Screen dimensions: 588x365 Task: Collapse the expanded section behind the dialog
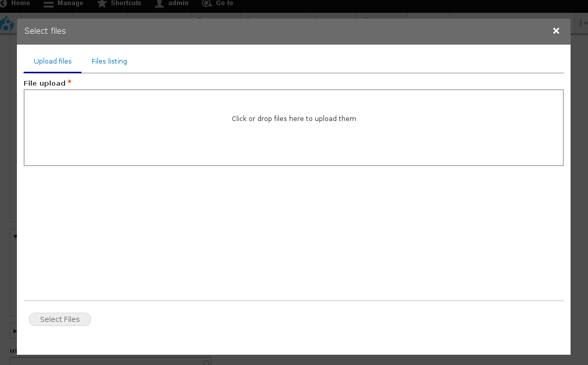click(14, 237)
